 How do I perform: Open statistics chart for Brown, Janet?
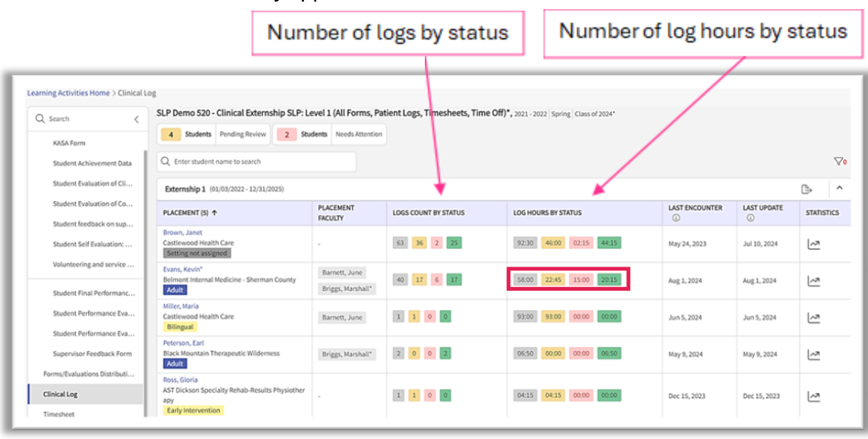click(813, 244)
